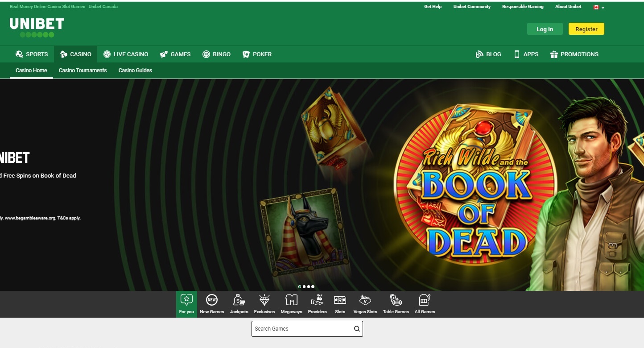Click the Casino cherries icon

click(x=64, y=54)
